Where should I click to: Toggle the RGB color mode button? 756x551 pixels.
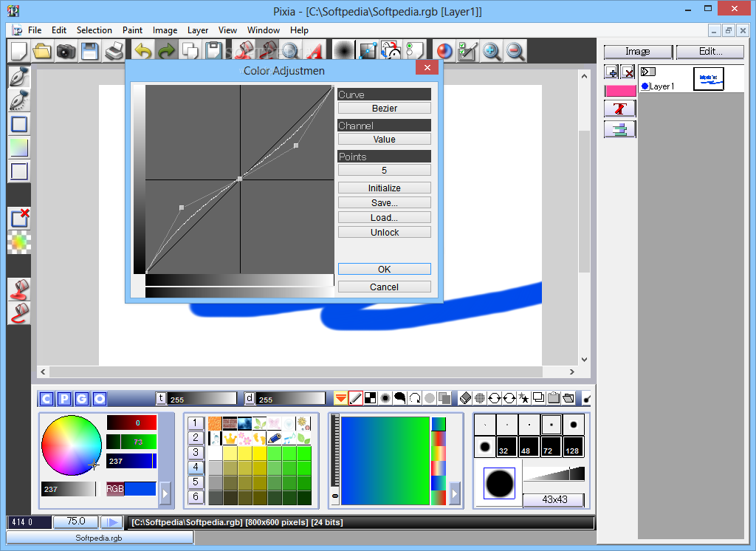pos(114,489)
